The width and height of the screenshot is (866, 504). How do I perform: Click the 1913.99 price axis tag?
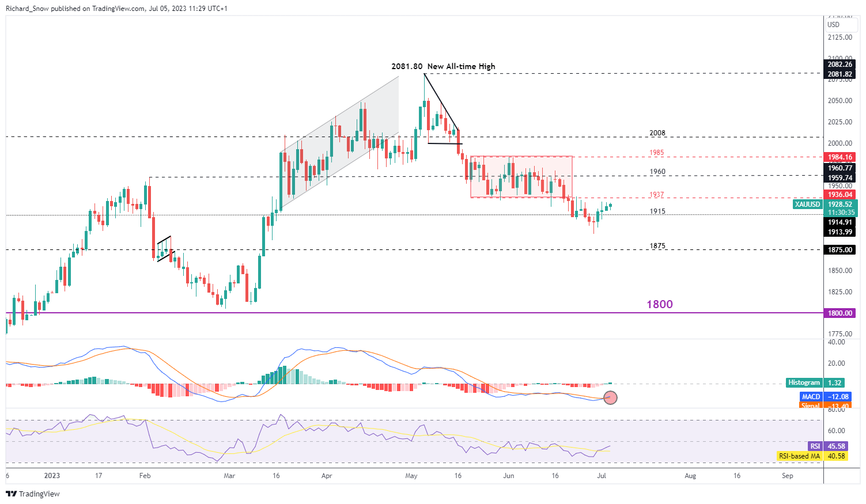tap(840, 232)
